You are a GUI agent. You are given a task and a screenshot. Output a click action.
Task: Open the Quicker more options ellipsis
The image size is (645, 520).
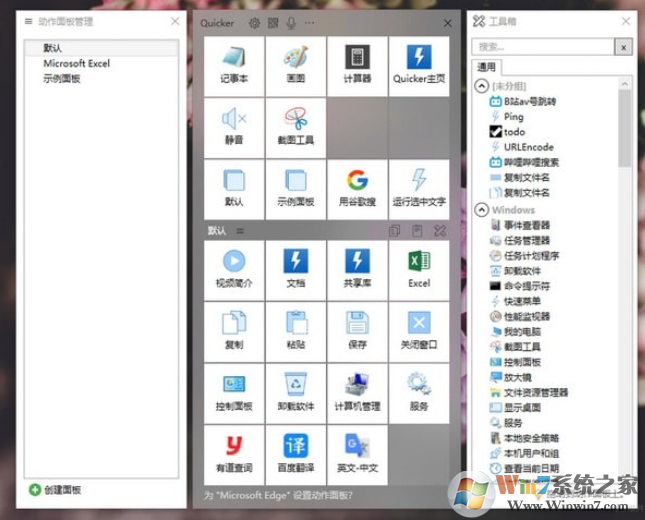(x=309, y=23)
